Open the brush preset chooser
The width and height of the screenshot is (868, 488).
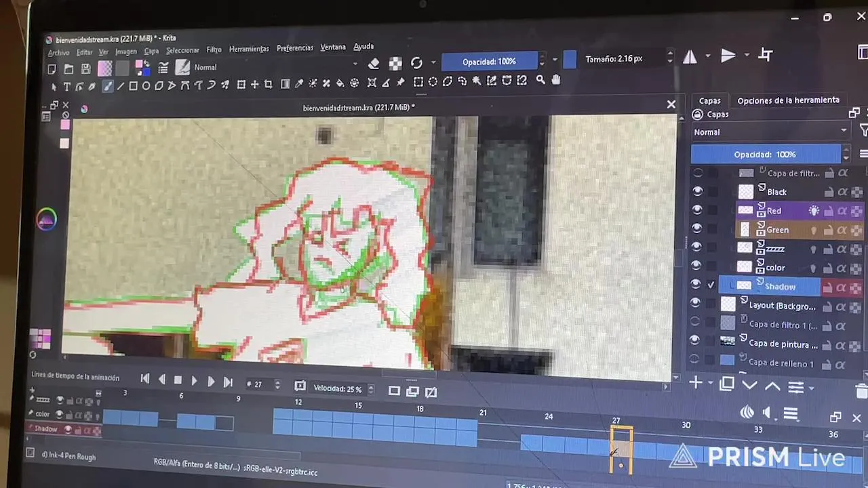(x=182, y=67)
